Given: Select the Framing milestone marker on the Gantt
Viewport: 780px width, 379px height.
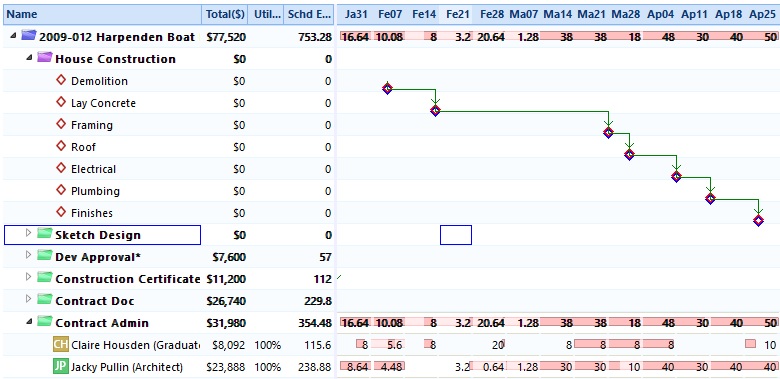Looking at the screenshot, I should tap(608, 132).
